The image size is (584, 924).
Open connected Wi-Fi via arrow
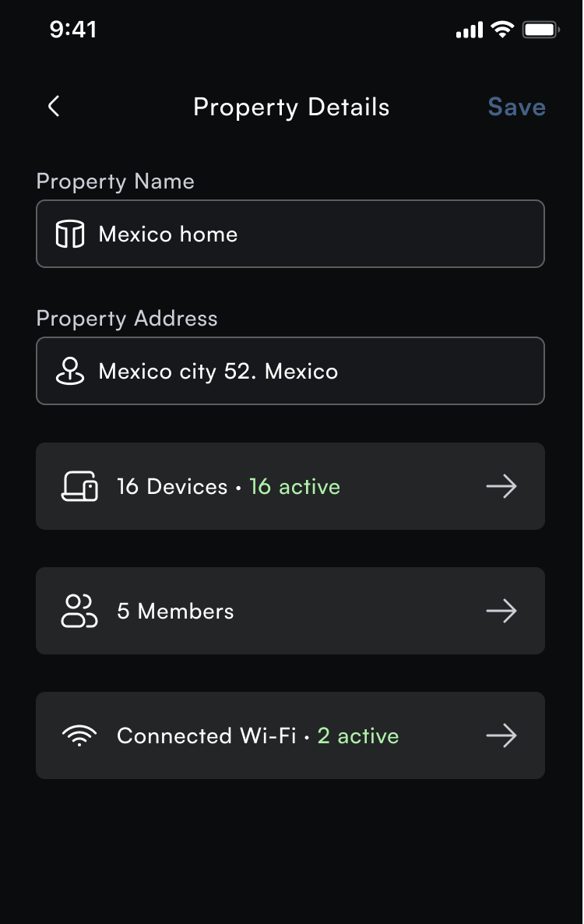[501, 735]
